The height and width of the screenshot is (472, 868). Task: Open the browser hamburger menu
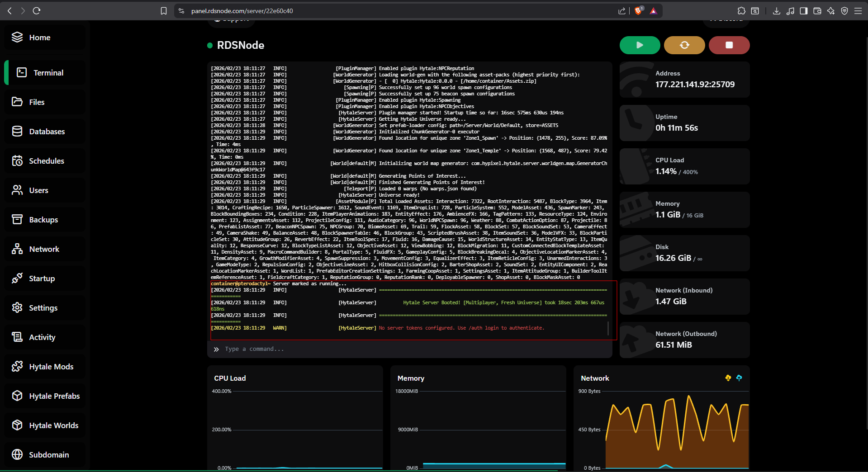[858, 11]
